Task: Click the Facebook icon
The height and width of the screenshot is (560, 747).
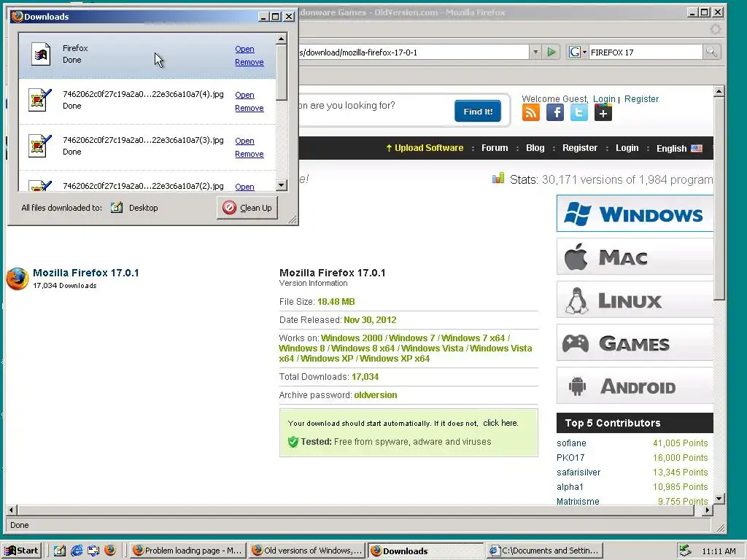Action: click(555, 113)
